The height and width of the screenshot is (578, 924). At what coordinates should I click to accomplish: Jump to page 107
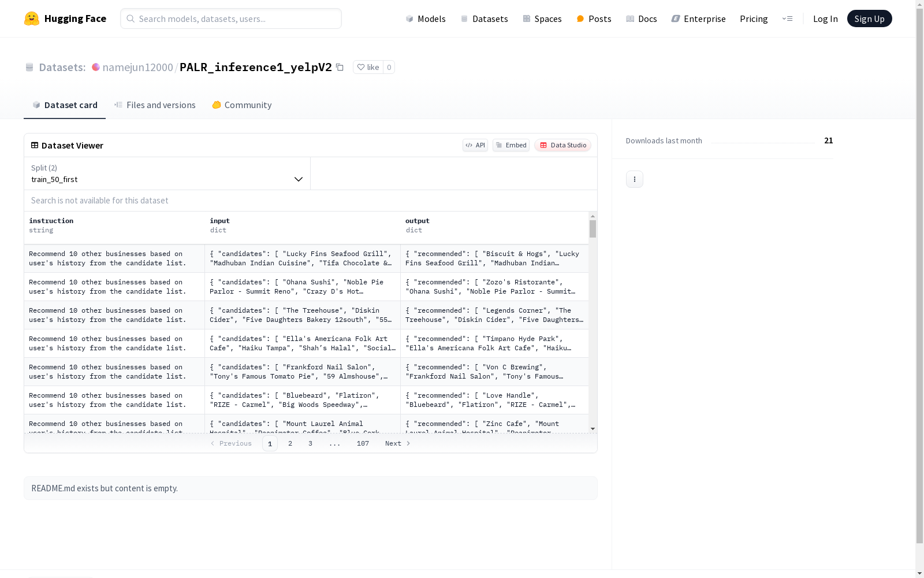point(363,443)
